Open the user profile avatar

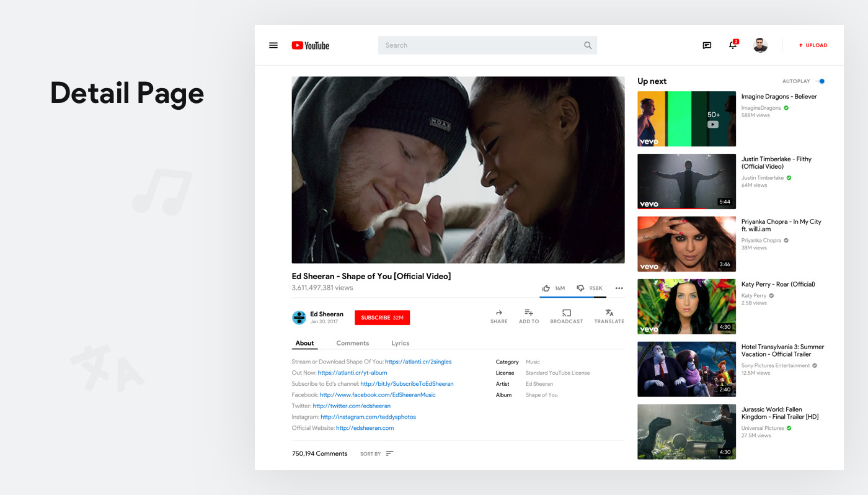tap(760, 45)
